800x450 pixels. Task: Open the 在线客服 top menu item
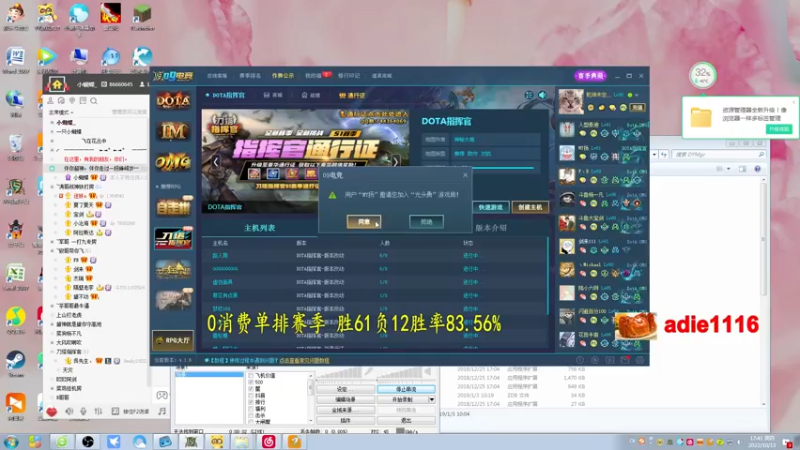coord(217,76)
